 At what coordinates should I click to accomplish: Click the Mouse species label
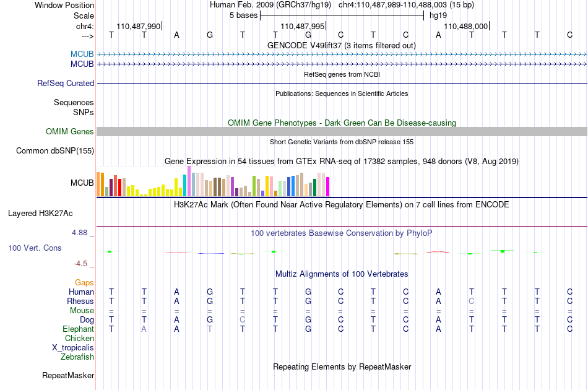coord(82,311)
